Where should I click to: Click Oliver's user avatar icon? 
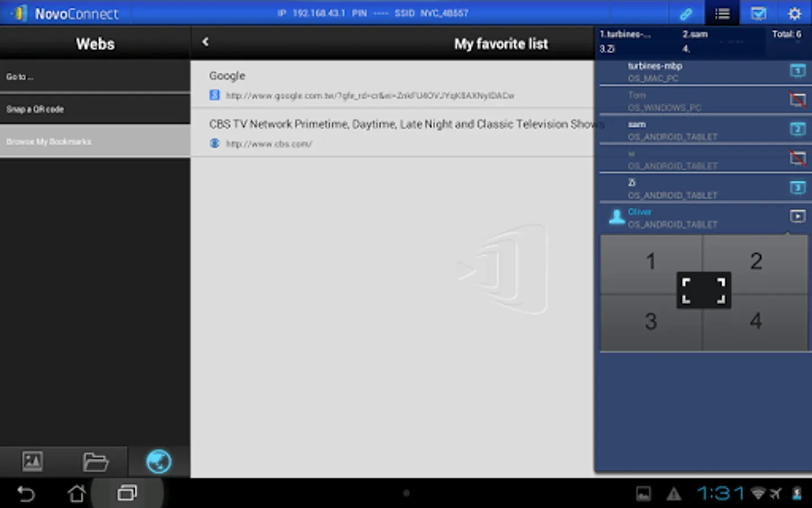[x=617, y=217]
